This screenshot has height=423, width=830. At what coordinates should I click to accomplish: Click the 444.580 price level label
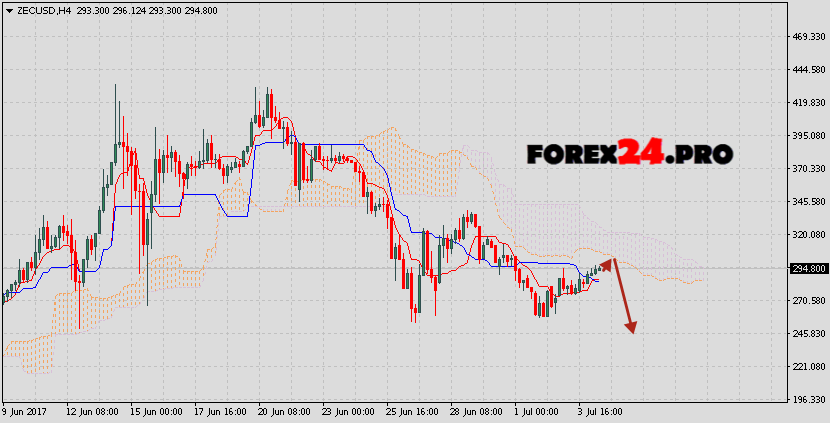pos(806,70)
